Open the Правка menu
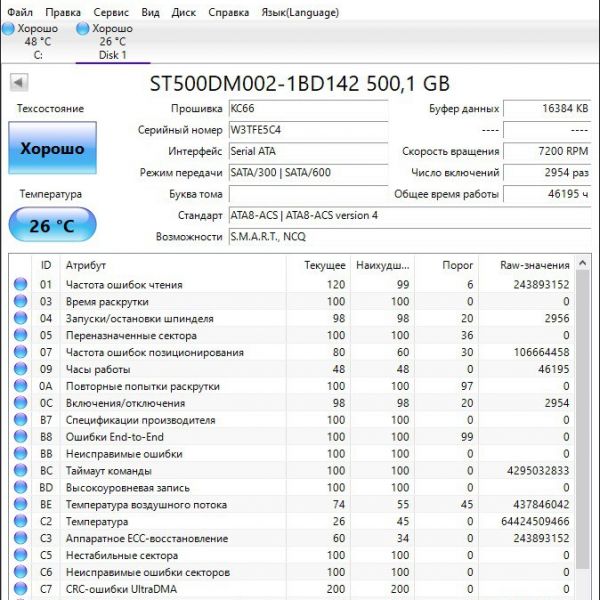600x600 pixels. [63, 12]
